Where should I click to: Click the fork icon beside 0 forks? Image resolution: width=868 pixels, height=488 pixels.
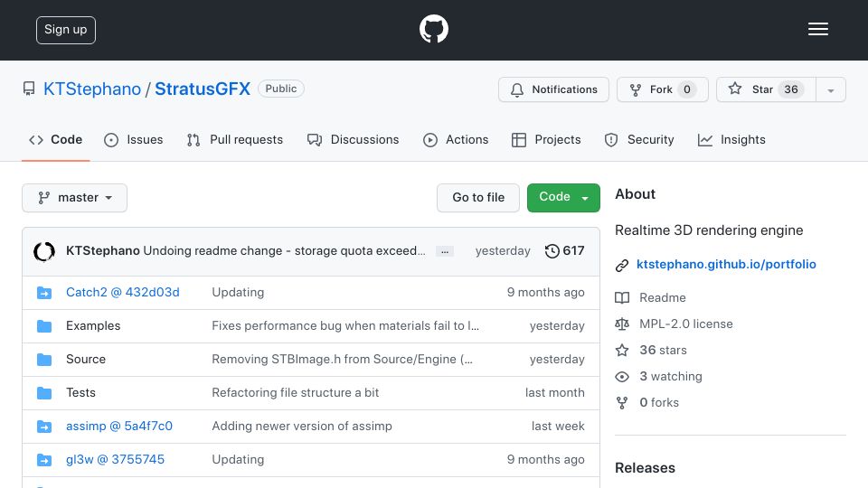click(x=622, y=403)
